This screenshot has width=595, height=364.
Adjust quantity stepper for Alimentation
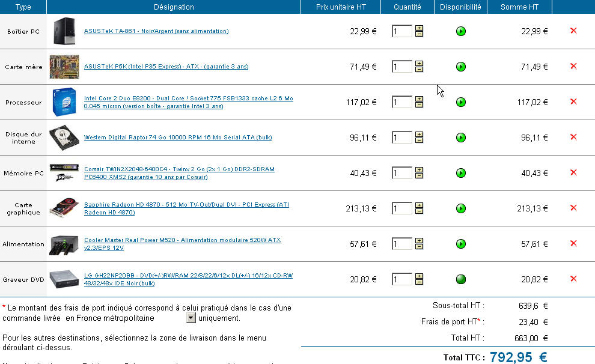[419, 244]
